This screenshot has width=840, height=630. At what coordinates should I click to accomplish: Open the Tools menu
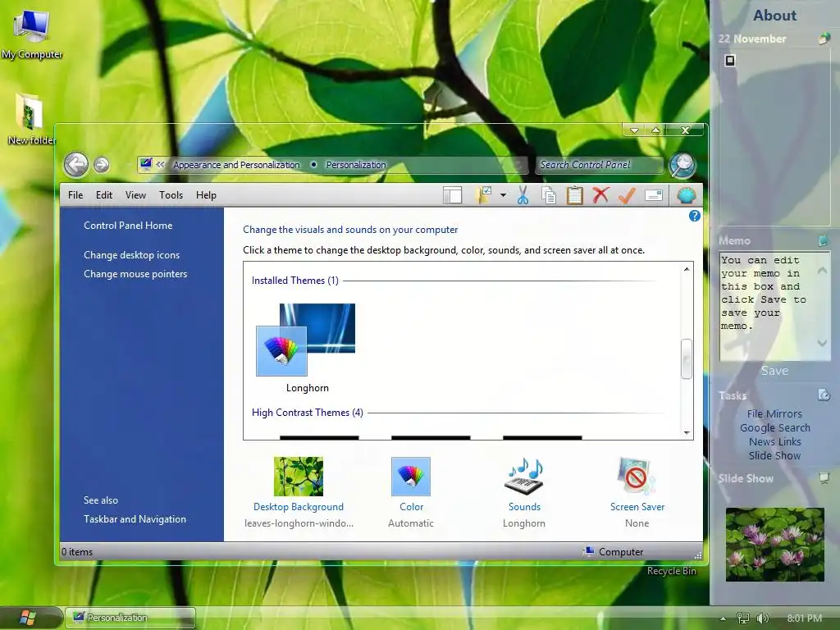coord(171,195)
